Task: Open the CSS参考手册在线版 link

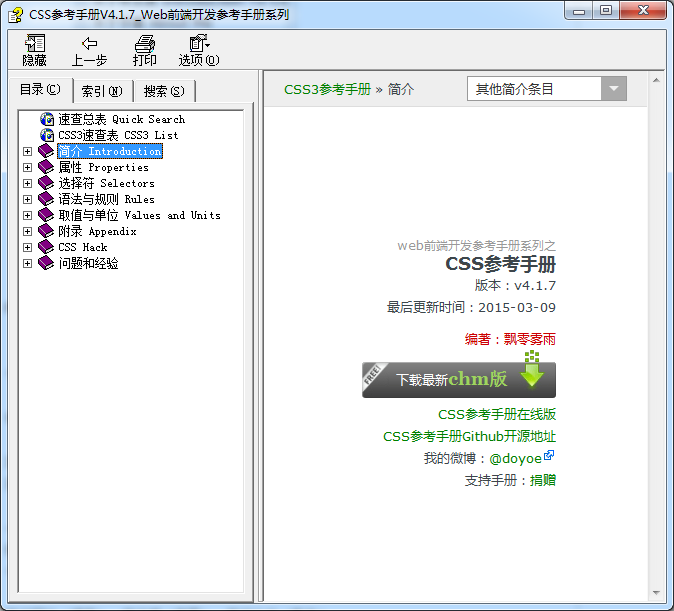Action: [x=496, y=414]
